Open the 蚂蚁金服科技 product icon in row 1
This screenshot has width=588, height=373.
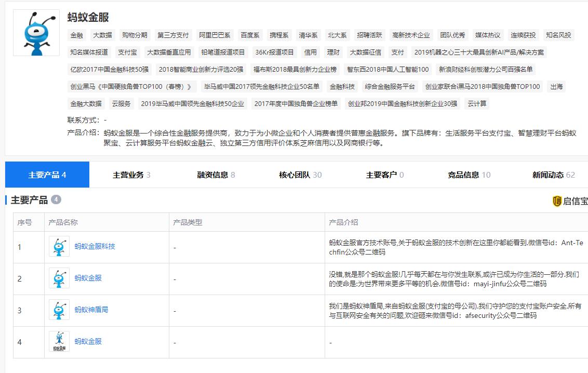tap(59, 247)
